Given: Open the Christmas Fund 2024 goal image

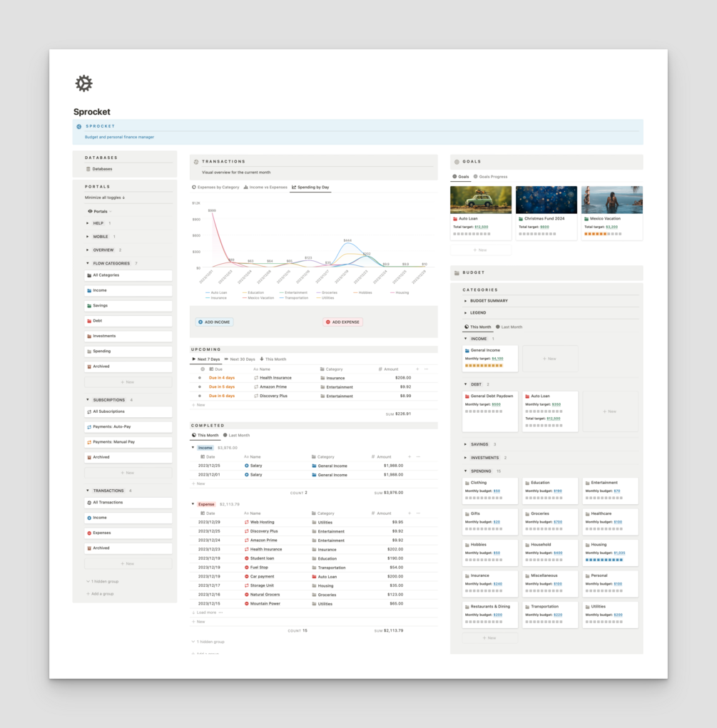Looking at the screenshot, I should point(546,200).
